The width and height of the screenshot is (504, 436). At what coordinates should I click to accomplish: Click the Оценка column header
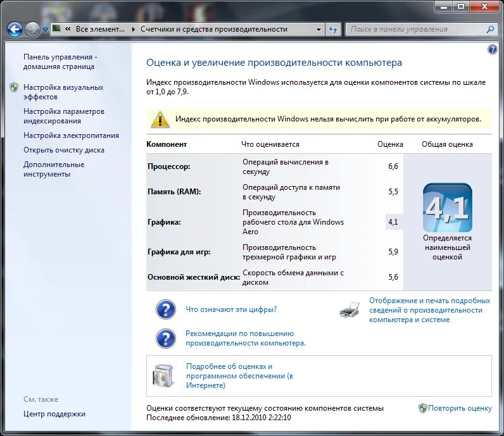pyautogui.click(x=390, y=144)
